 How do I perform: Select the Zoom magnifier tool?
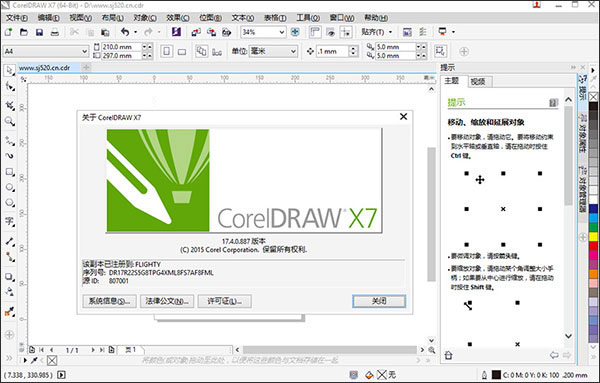[10, 122]
